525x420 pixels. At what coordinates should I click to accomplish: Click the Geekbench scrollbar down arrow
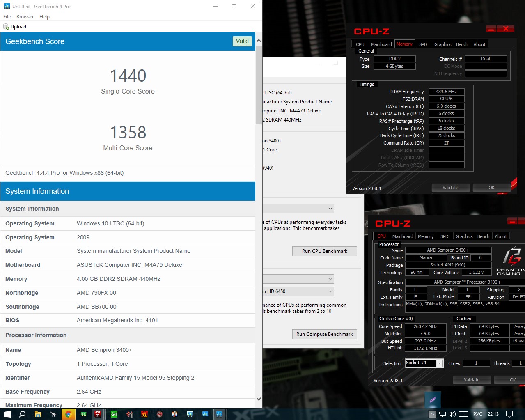pos(259,399)
